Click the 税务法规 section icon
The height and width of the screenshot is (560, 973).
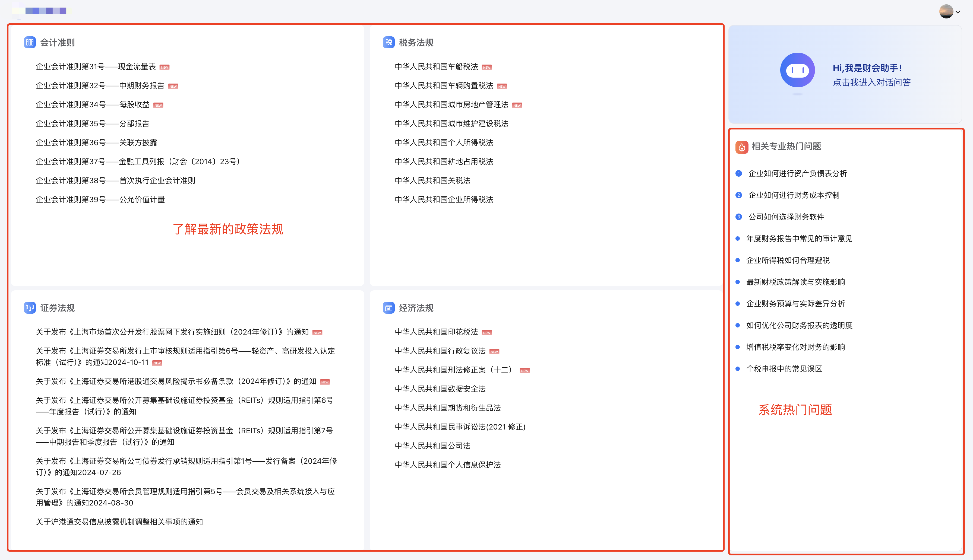point(388,42)
